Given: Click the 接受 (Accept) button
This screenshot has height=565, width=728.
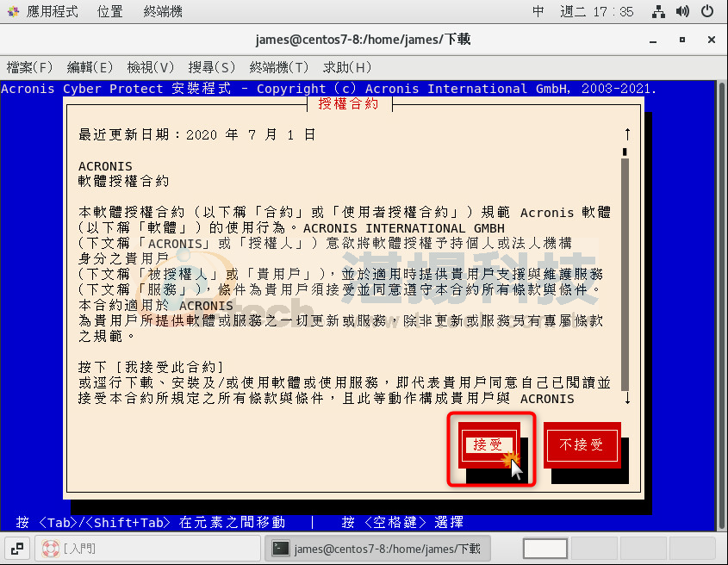Looking at the screenshot, I should pos(488,444).
